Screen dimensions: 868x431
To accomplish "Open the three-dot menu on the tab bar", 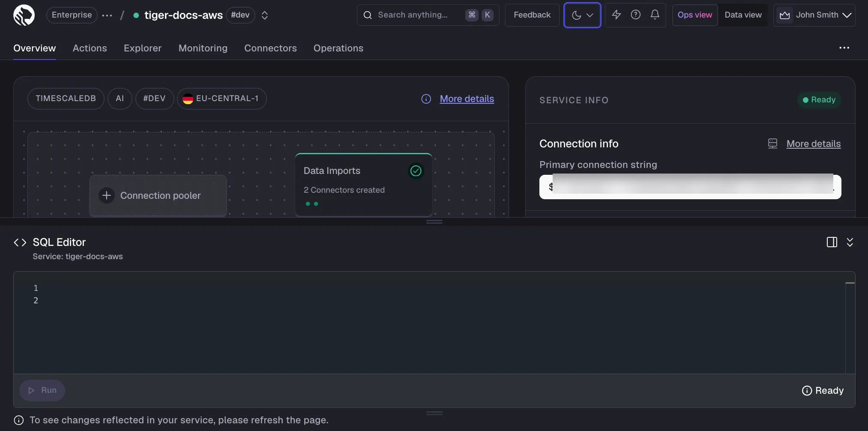I will 844,48.
